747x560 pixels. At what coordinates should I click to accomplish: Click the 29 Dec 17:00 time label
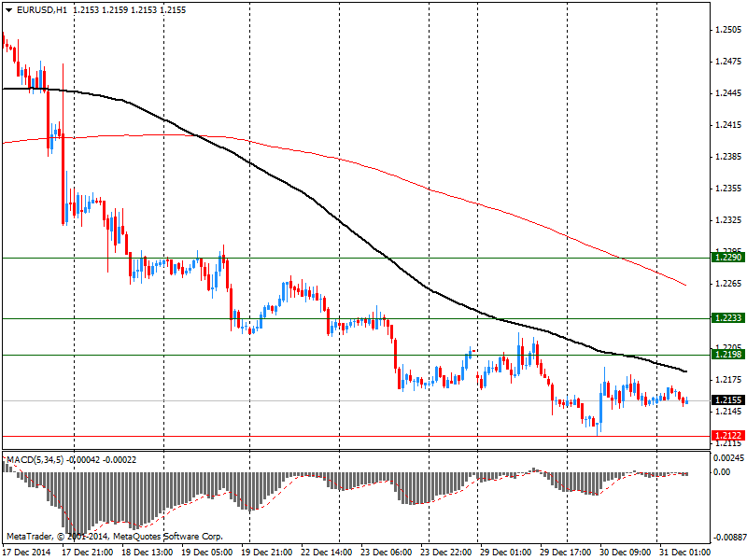[x=566, y=553]
